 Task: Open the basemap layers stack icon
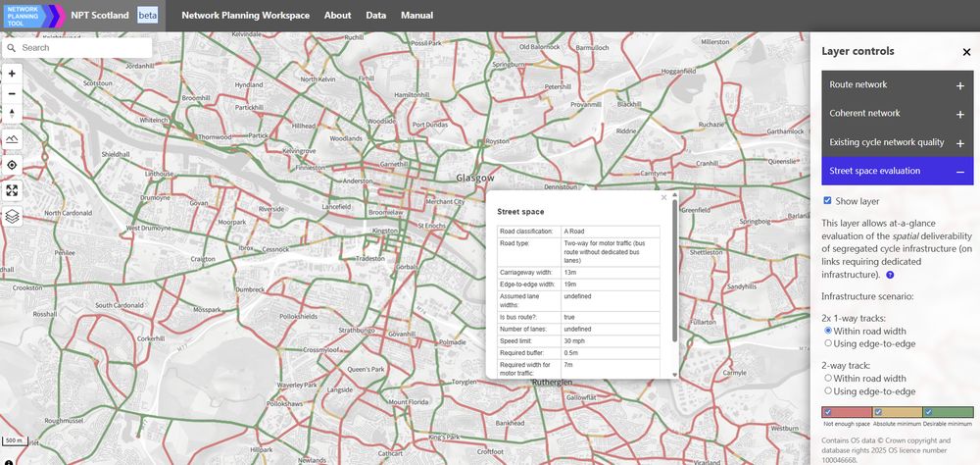coord(12,217)
